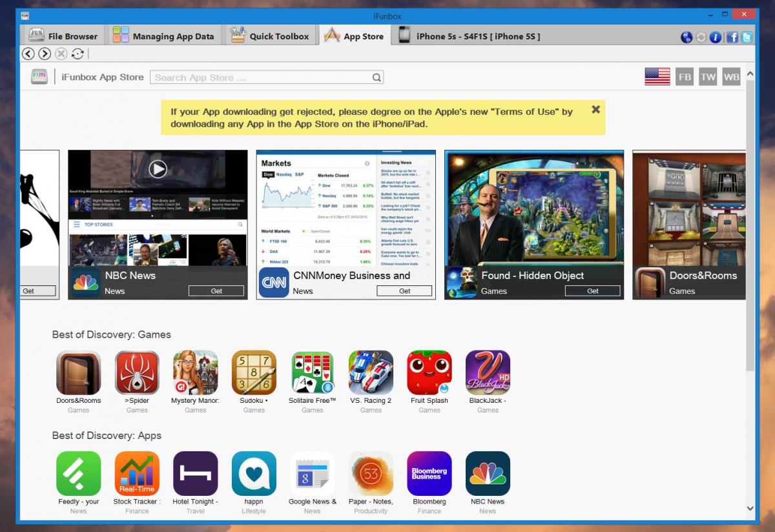The height and width of the screenshot is (532, 775).
Task: Switch to Managing App Data tab
Action: (x=163, y=36)
